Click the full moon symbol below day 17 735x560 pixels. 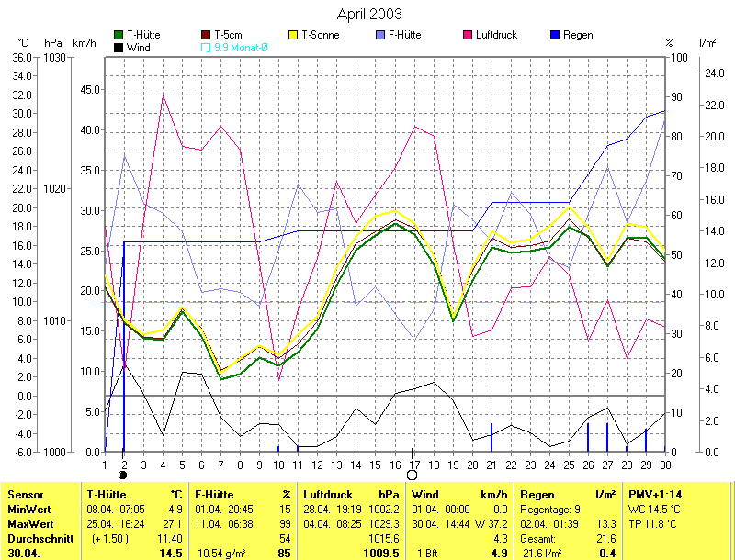[413, 475]
